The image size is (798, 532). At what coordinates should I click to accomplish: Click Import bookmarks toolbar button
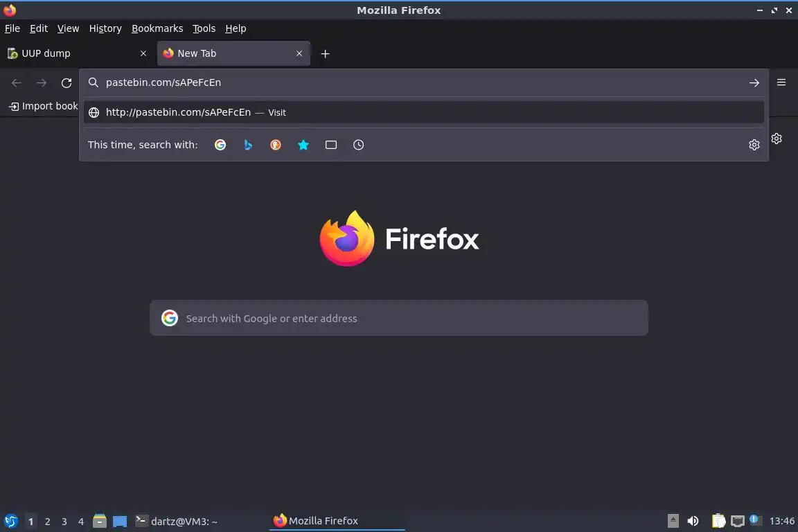[44, 107]
